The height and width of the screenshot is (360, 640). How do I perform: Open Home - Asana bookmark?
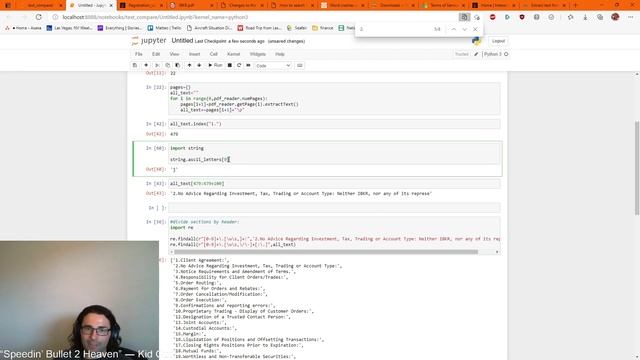24,28
